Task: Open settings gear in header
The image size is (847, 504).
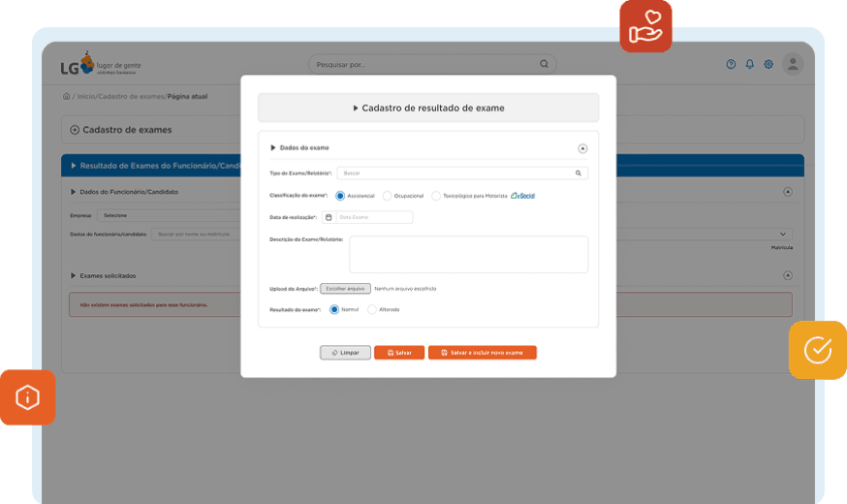Action: [769, 64]
